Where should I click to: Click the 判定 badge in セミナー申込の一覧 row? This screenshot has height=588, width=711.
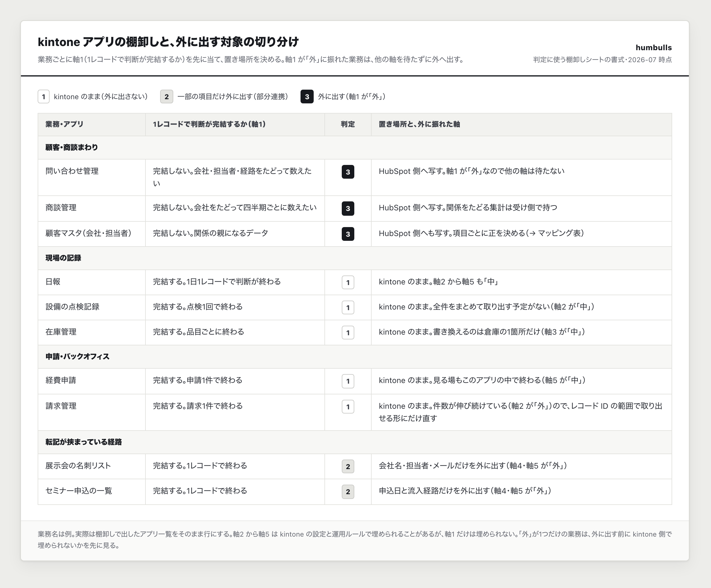point(348,492)
